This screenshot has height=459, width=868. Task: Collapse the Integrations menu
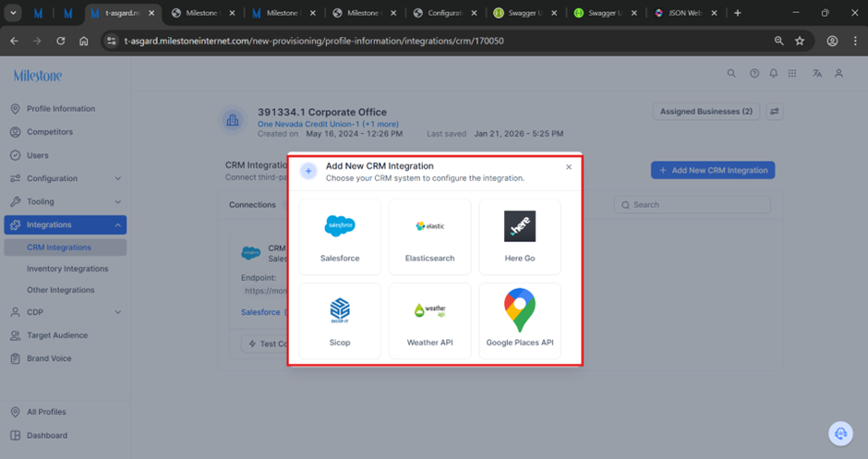tap(66, 224)
